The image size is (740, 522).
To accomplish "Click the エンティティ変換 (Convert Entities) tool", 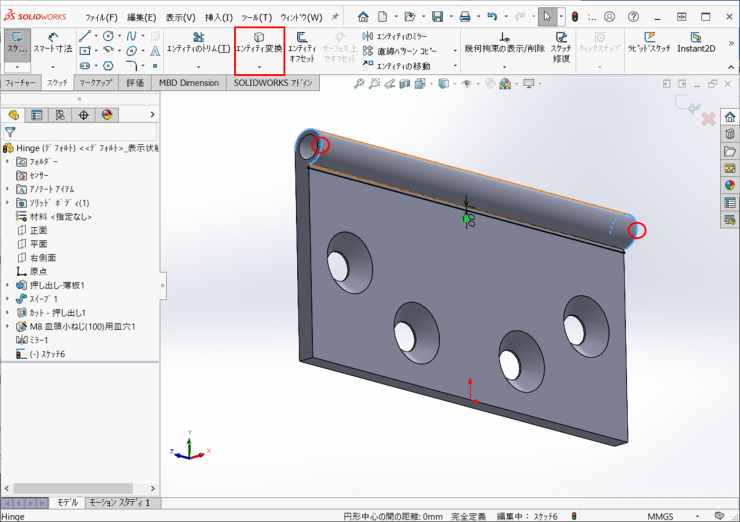I will point(259,43).
